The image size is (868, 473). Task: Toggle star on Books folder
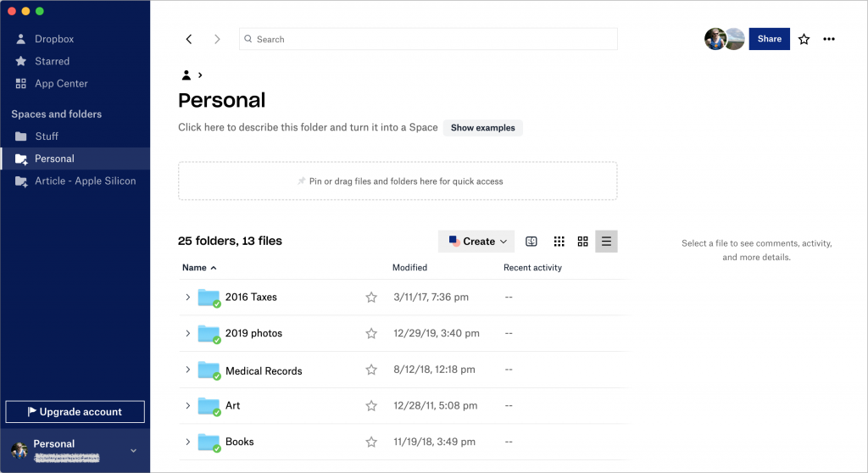click(x=370, y=442)
